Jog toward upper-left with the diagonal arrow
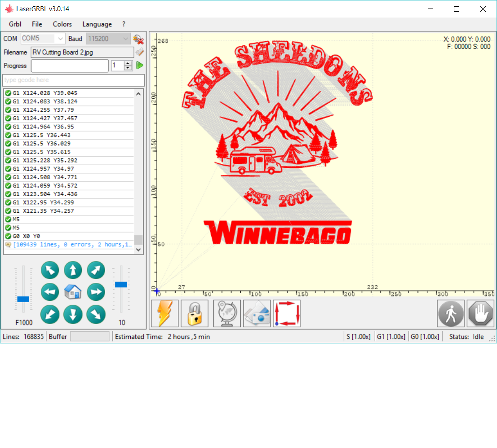The image size is (497, 448). tap(50, 270)
